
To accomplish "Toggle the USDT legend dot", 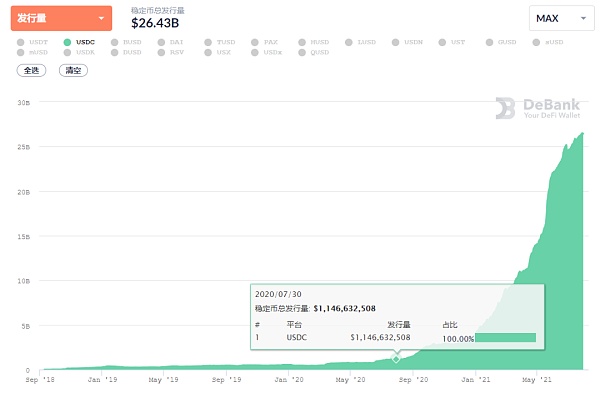I will tap(21, 42).
